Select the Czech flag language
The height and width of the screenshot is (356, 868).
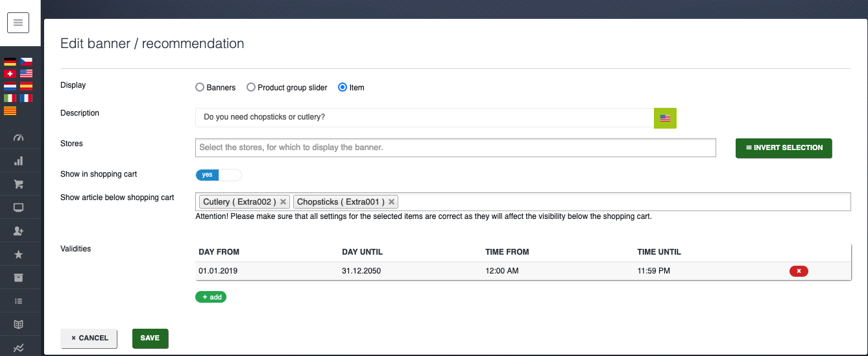[26, 62]
